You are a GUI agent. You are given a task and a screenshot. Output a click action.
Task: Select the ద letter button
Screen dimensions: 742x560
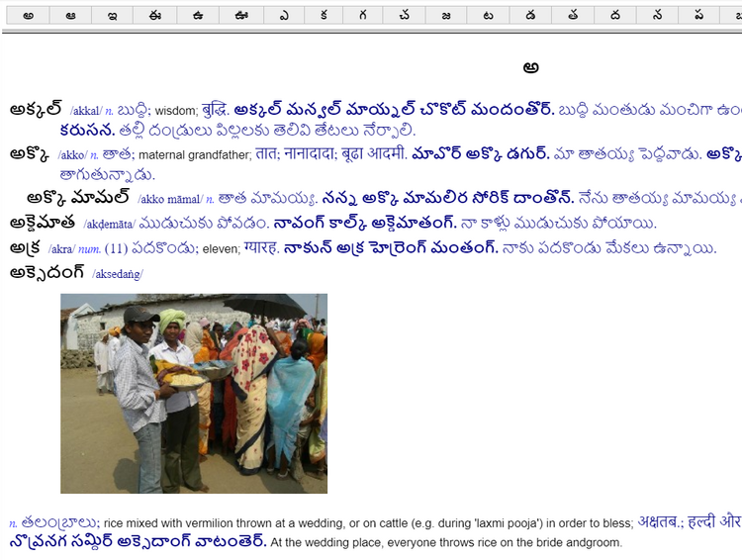coord(615,15)
